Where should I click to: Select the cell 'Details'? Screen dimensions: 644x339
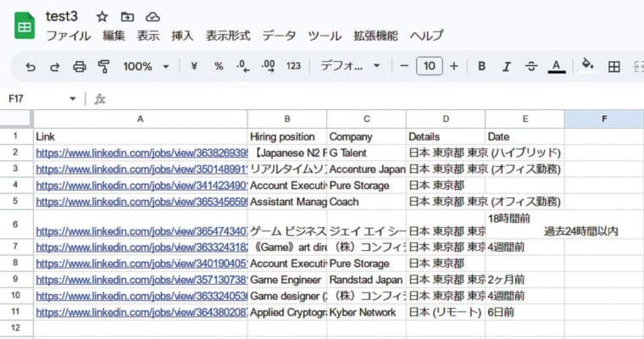click(x=446, y=136)
